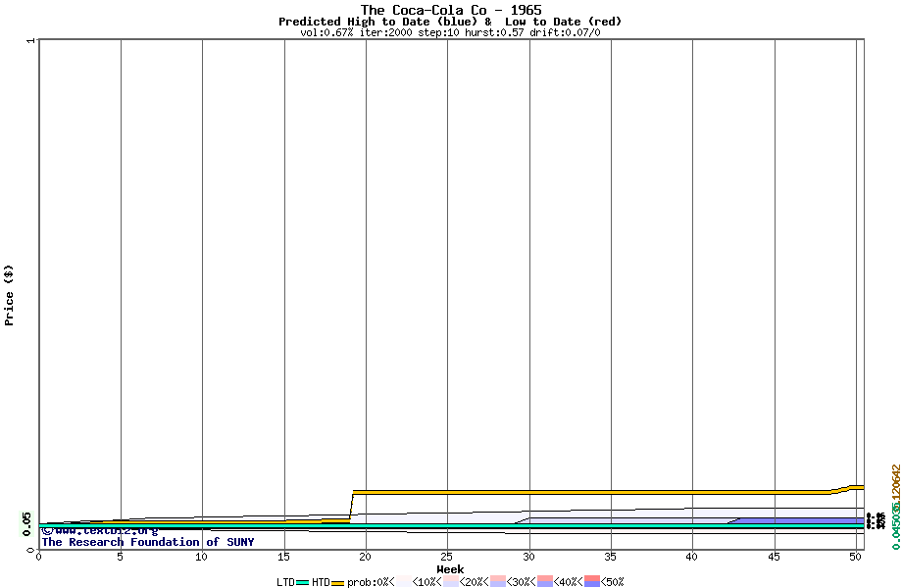Screen dimensions: 902x588
Task: Click the legend swatch between 10% and 20%
Action: tap(450, 582)
